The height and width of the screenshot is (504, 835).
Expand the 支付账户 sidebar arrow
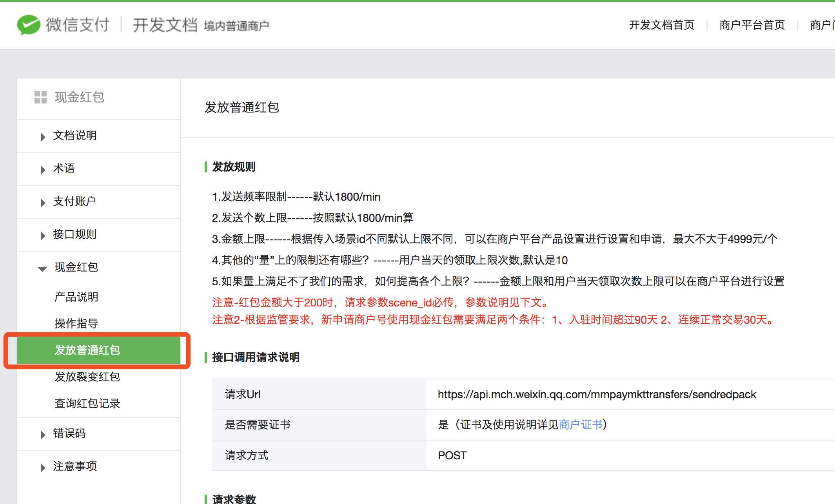(43, 202)
